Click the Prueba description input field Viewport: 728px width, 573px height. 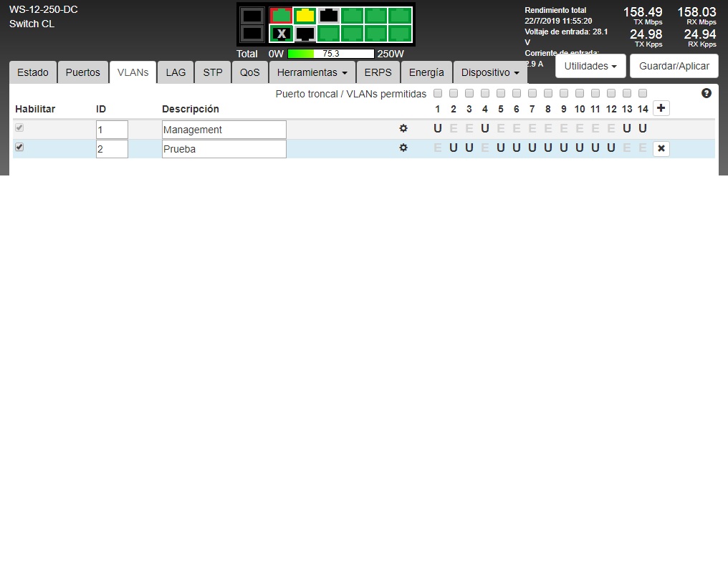click(x=224, y=149)
